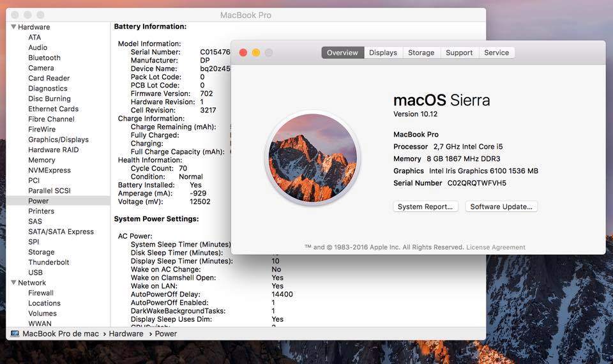Open the Storage tab in About This Mac
The width and height of the screenshot is (613, 364).
click(421, 52)
